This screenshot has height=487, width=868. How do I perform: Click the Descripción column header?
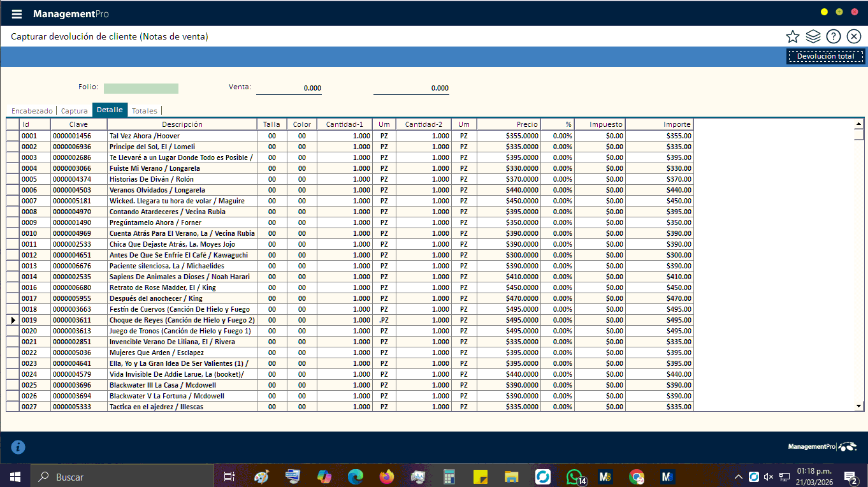pyautogui.click(x=182, y=124)
